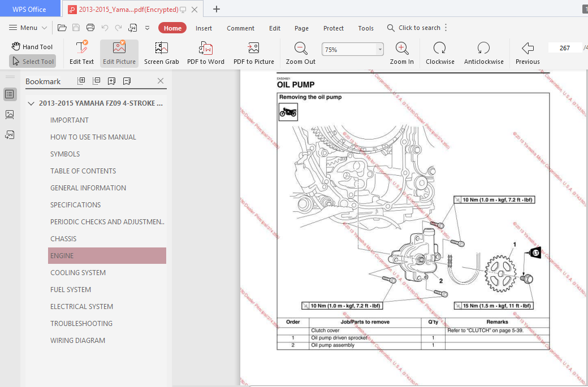Open the Menu hamburger button

coord(27,28)
